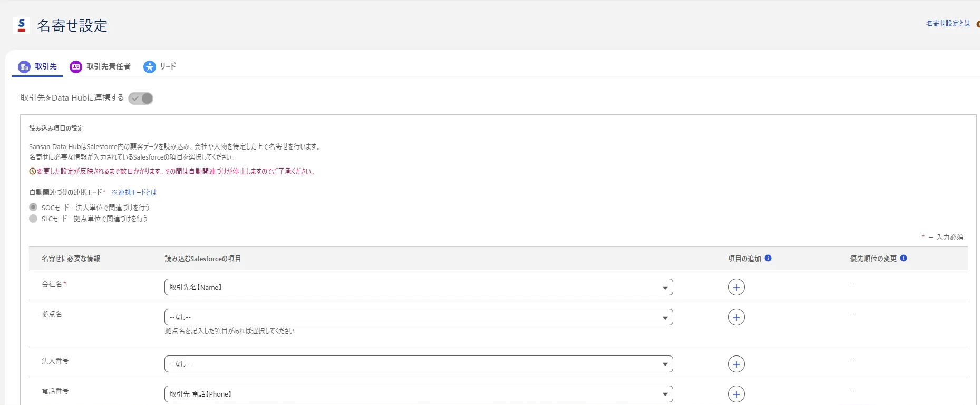The height and width of the screenshot is (405, 980).
Task: Toggle 取引先をData Hubに連携する switch
Action: 141,98
